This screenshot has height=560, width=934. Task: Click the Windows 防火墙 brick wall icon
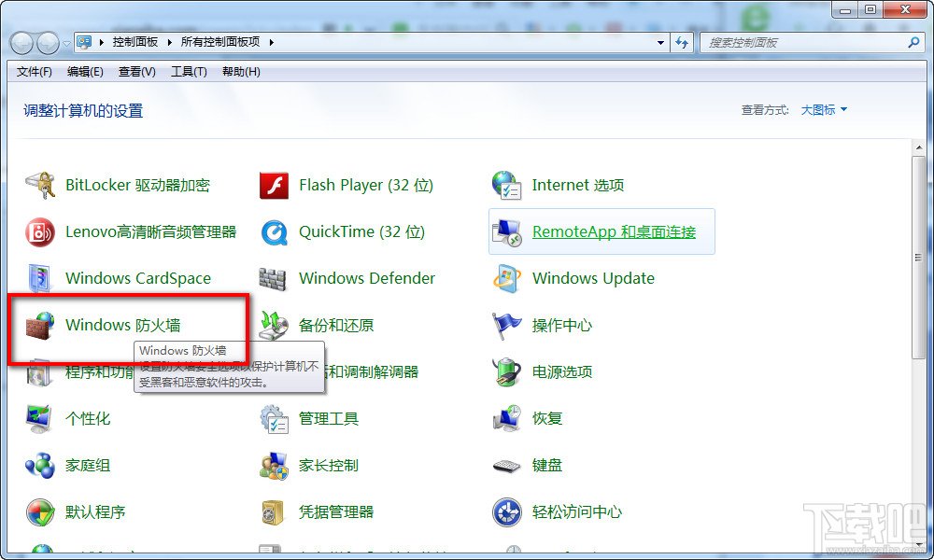(x=40, y=325)
